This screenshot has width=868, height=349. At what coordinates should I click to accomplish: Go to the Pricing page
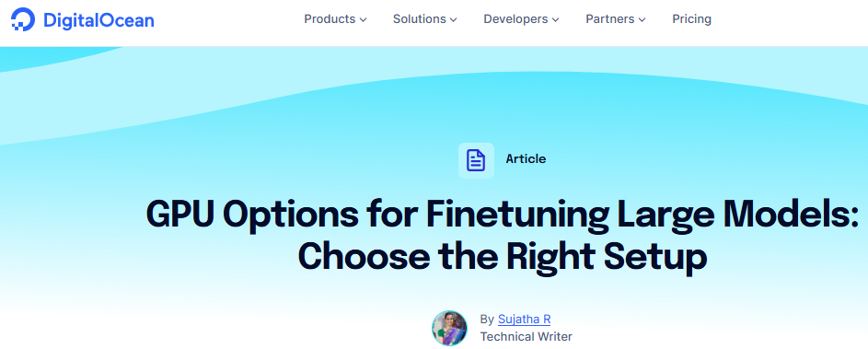(691, 18)
